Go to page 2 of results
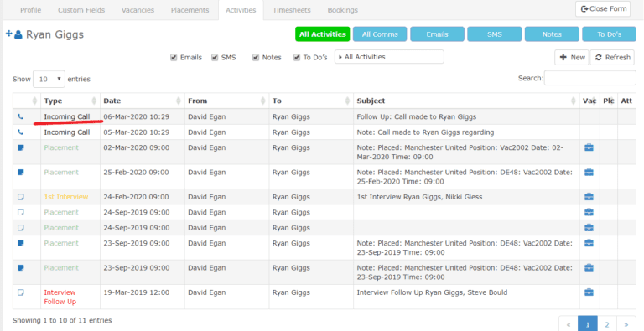Viewport: 644px width, 331px height. click(607, 324)
